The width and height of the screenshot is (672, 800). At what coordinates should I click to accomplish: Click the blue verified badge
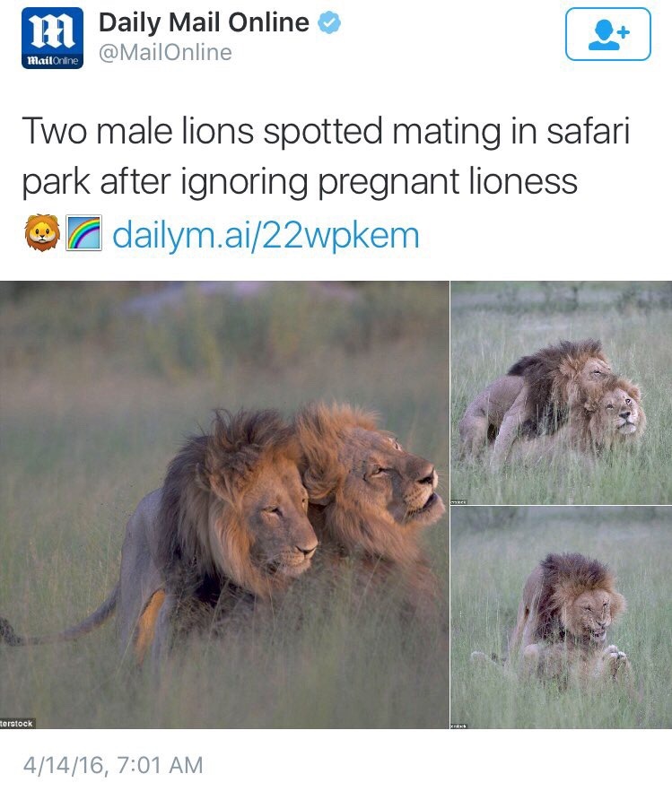coord(329,22)
